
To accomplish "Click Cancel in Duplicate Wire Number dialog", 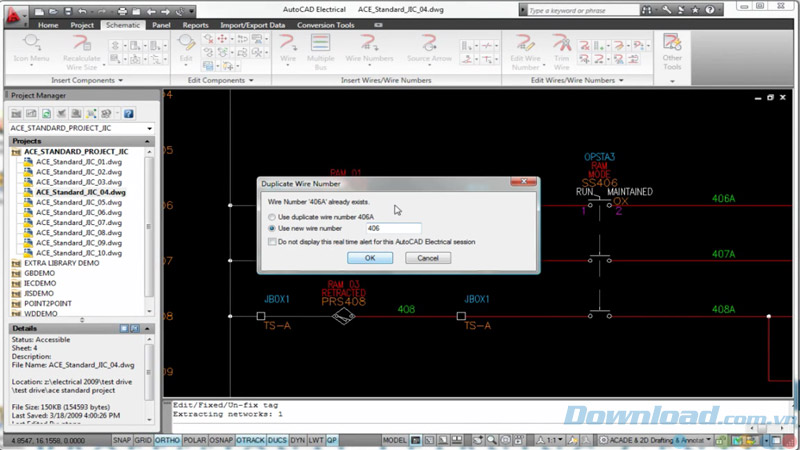I will (x=427, y=258).
